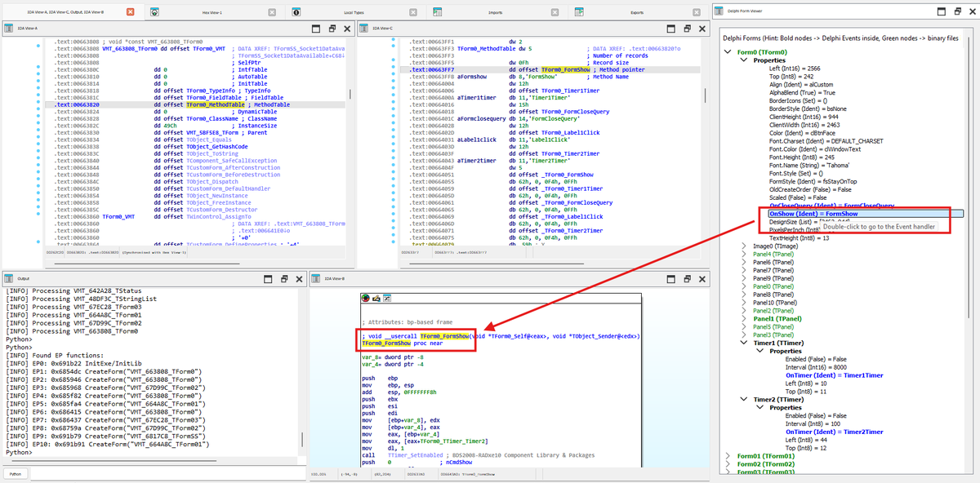Click the graph node color icon
This screenshot has width=980, height=483.
tap(366, 298)
